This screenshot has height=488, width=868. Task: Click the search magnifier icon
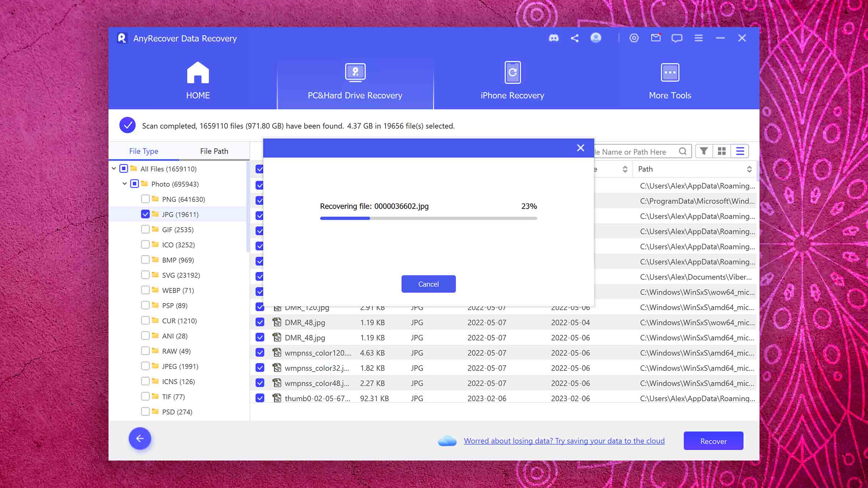[682, 151]
